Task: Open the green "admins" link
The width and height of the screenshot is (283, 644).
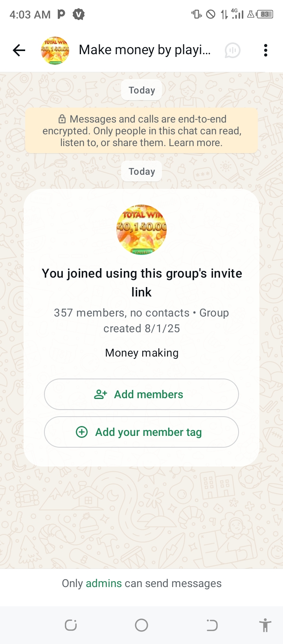Action: pos(104,584)
